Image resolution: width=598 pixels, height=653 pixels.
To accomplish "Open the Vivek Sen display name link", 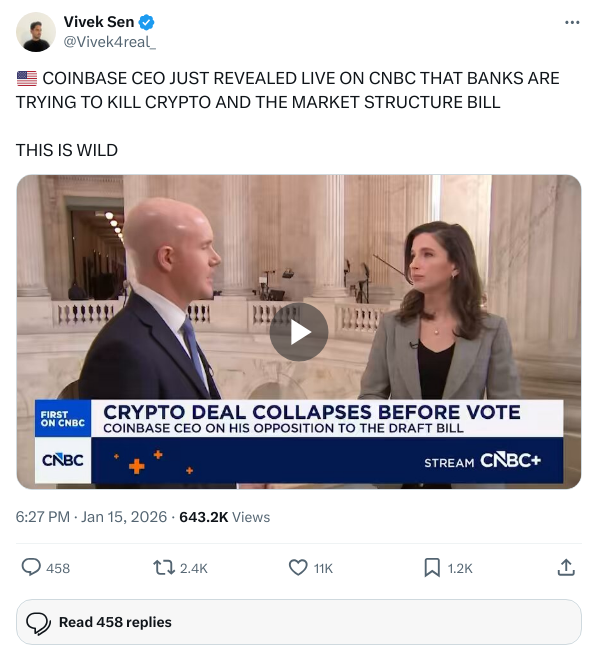I will click(99, 22).
